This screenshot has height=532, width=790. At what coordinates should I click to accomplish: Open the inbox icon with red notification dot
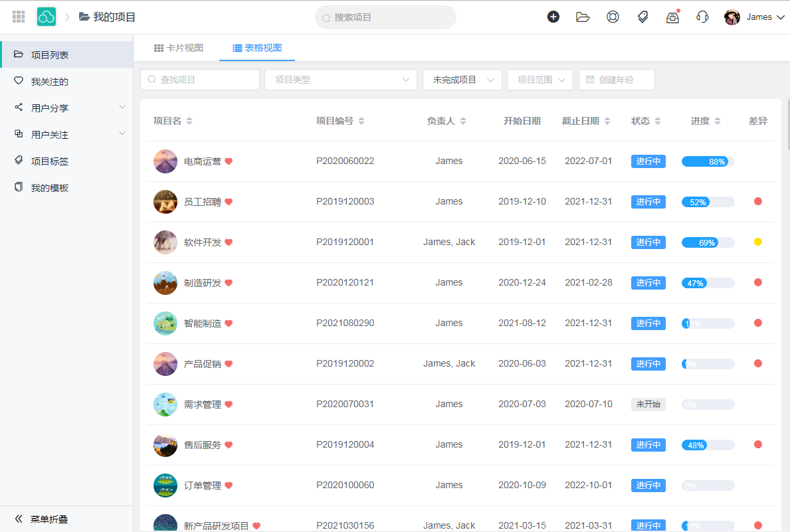click(x=672, y=17)
